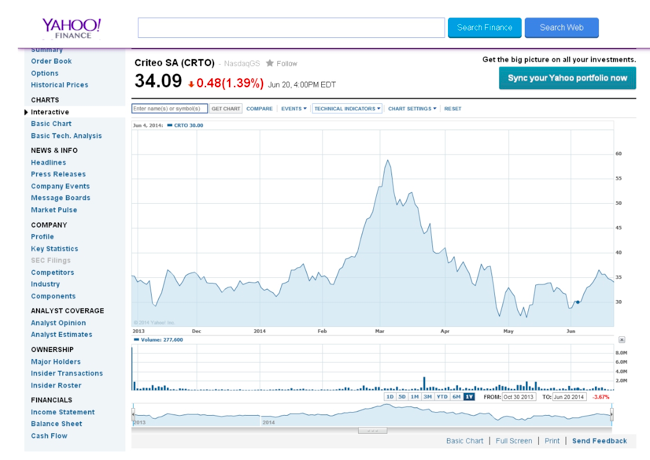
Task: Click the Compare chart option
Action: tap(260, 109)
